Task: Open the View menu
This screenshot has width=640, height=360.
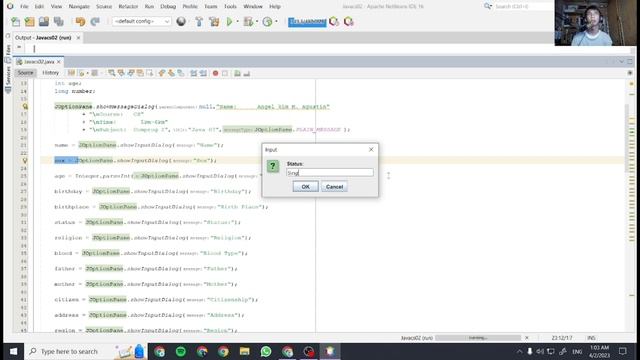Action: click(56, 7)
